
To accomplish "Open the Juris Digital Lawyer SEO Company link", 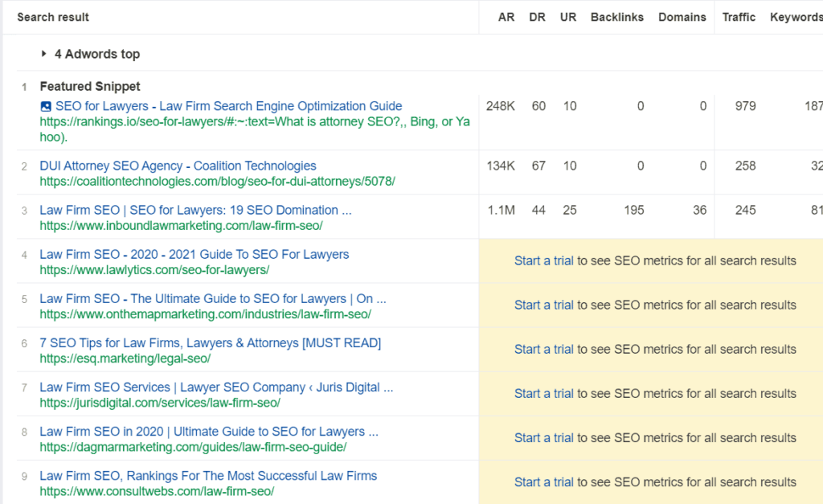I will (215, 387).
